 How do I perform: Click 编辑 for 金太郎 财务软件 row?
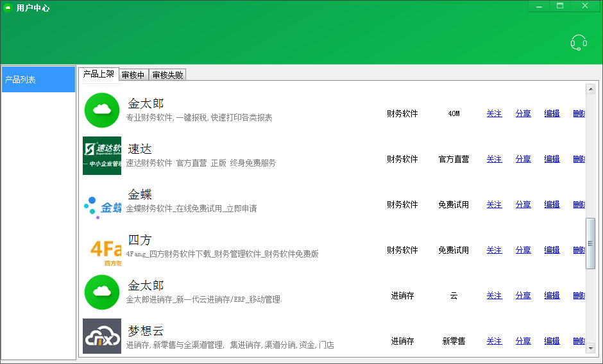click(x=552, y=113)
